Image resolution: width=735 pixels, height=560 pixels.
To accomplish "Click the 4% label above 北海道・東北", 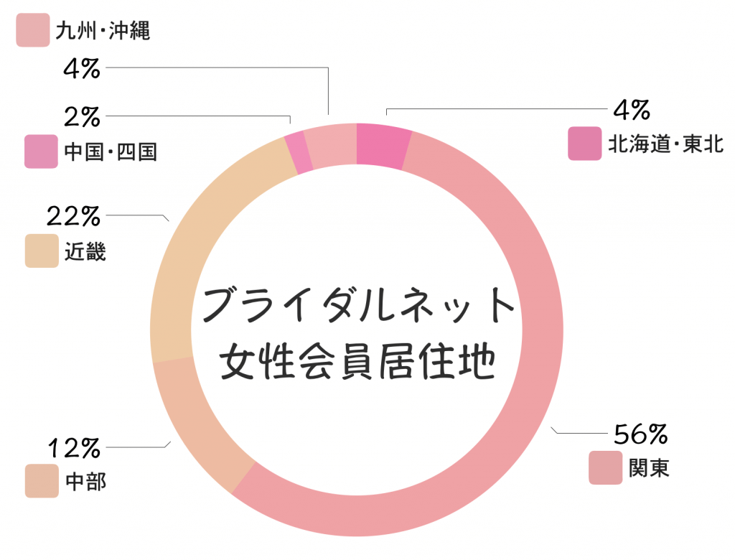I will pos(632,111).
